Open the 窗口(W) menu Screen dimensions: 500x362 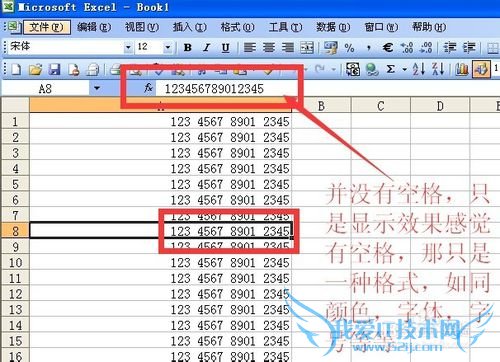click(x=381, y=27)
